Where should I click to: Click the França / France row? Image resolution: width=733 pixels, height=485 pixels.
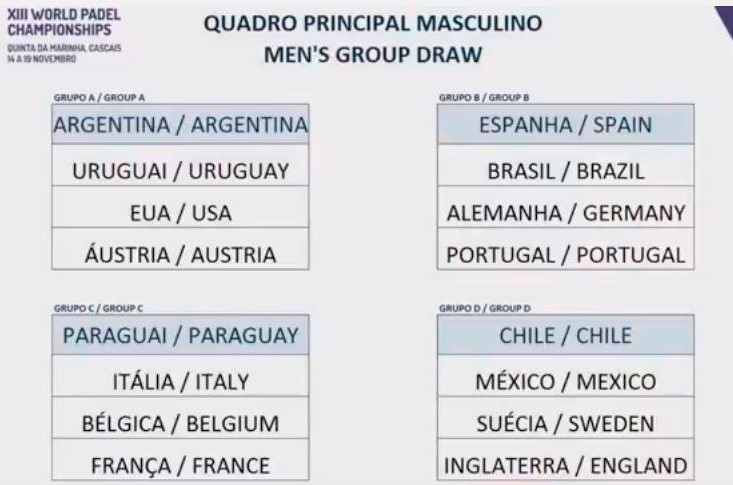pyautogui.click(x=180, y=459)
